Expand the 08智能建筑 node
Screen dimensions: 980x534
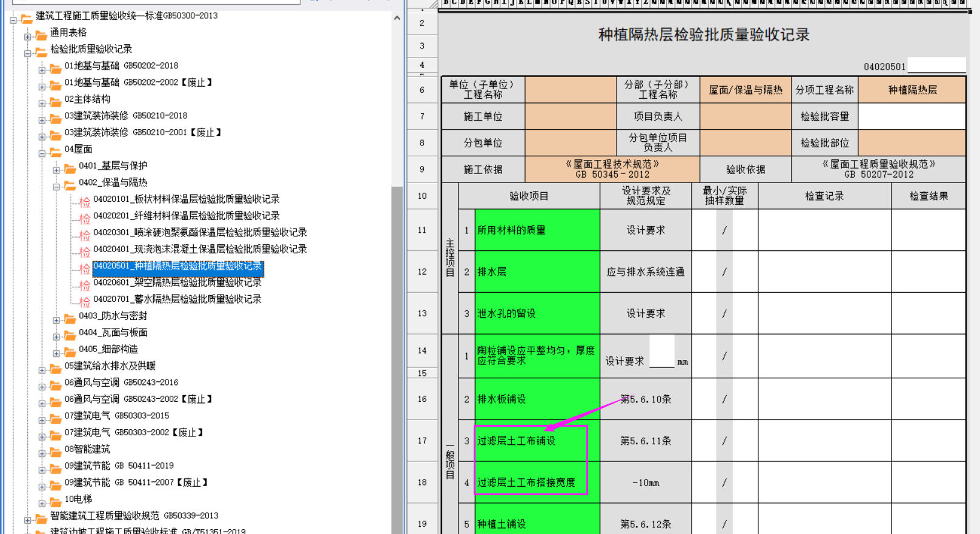coord(42,453)
